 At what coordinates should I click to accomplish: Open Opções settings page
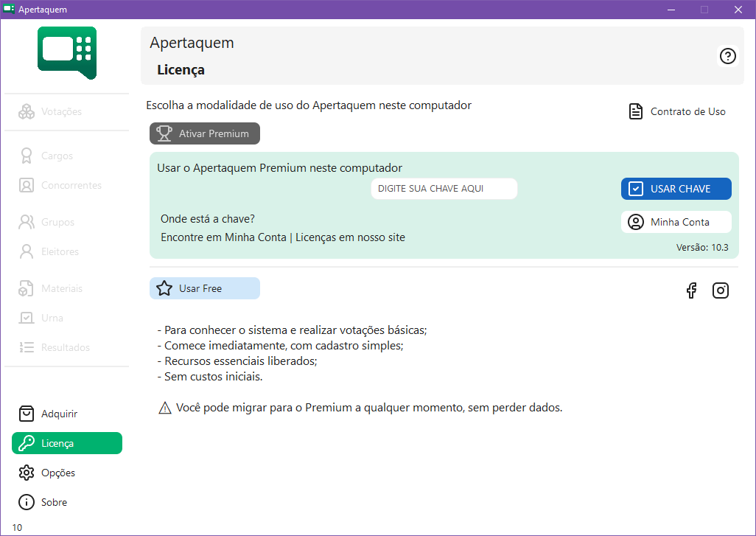tap(67, 473)
